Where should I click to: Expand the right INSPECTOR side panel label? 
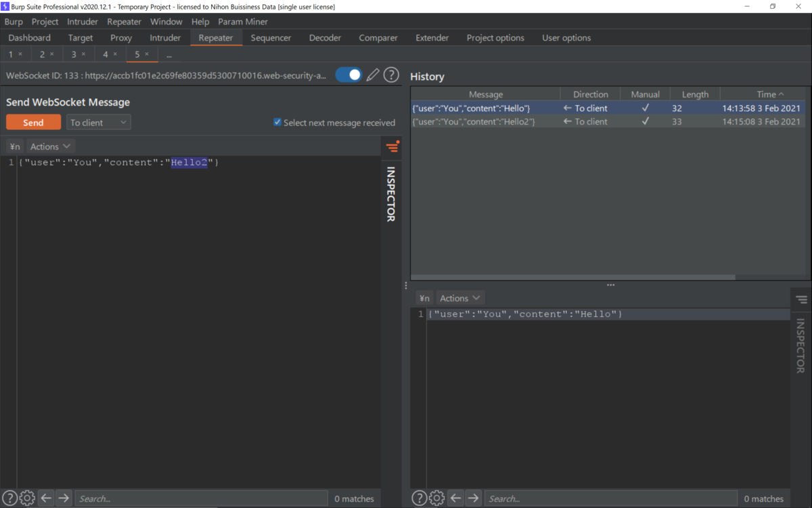(800, 346)
